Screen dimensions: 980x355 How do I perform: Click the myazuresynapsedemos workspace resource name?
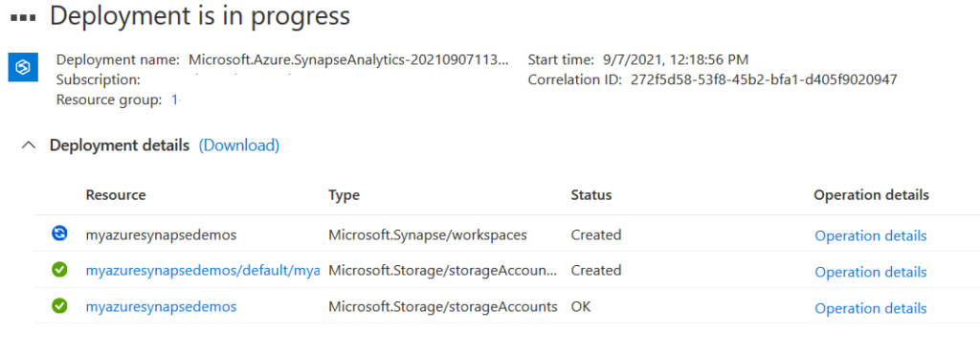(161, 235)
